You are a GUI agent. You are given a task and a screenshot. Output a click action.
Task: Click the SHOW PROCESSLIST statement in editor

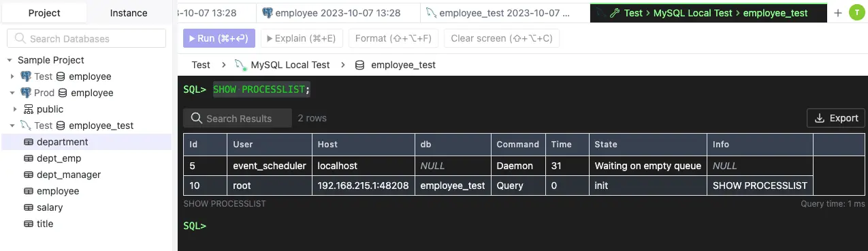coord(261,89)
